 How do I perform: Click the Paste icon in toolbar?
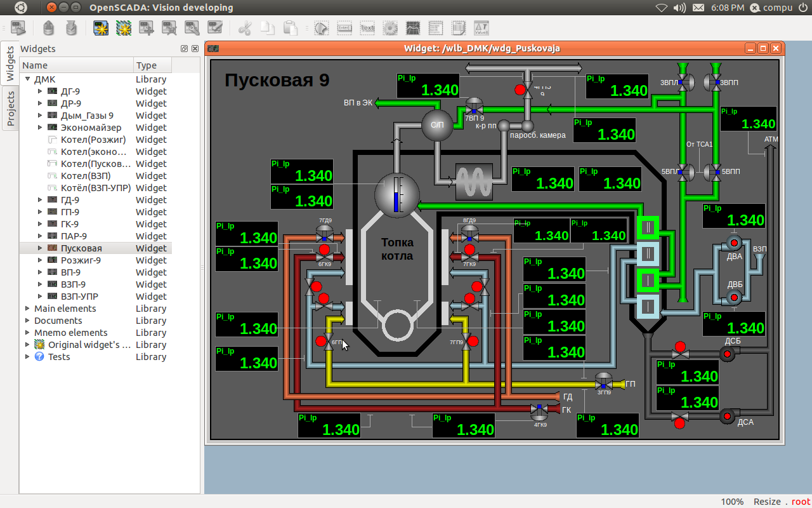point(290,28)
